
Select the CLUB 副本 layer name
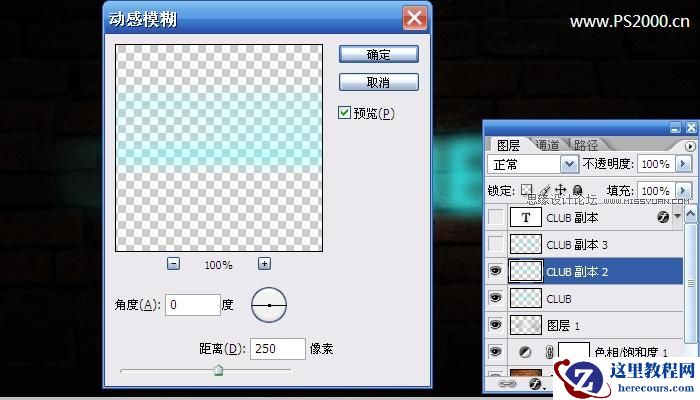pos(572,218)
